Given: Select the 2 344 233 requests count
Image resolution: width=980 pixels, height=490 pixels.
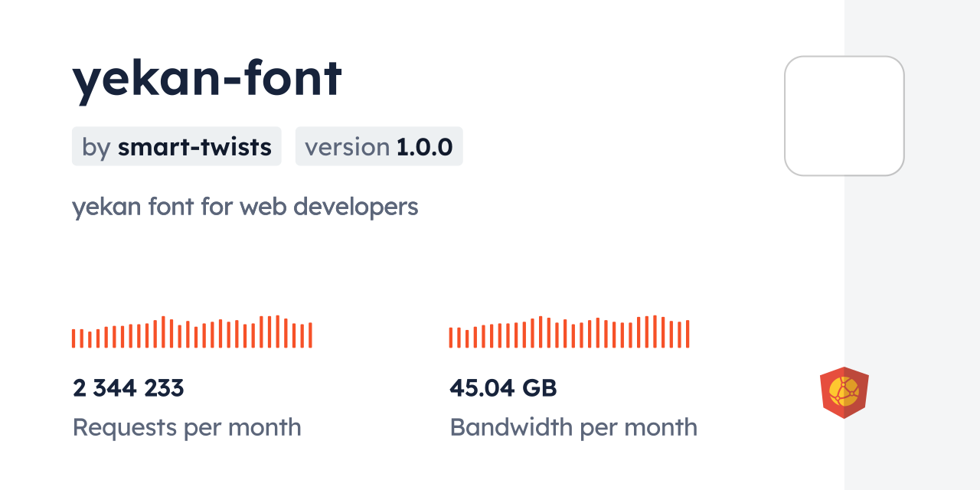Looking at the screenshot, I should pyautogui.click(x=129, y=388).
